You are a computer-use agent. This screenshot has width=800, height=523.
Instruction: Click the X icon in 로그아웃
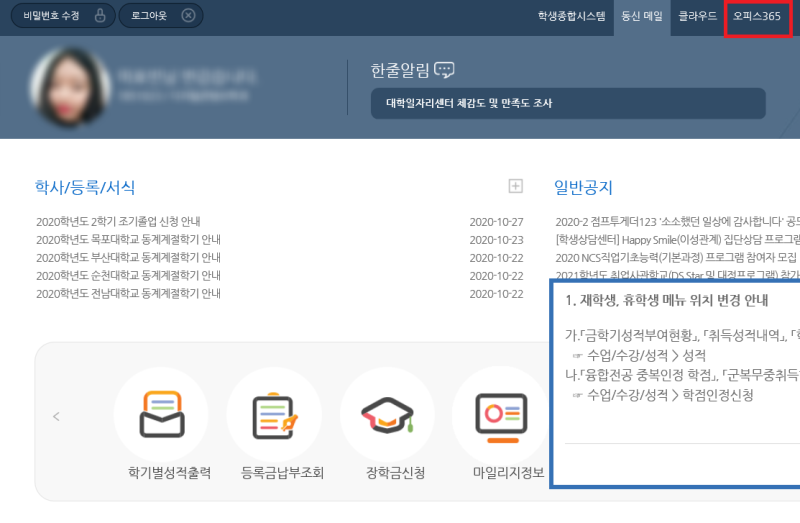(188, 15)
